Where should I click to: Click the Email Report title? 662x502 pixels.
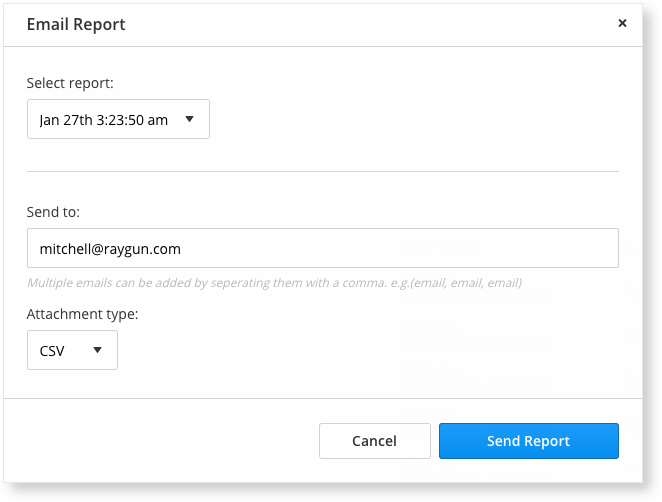(x=76, y=24)
